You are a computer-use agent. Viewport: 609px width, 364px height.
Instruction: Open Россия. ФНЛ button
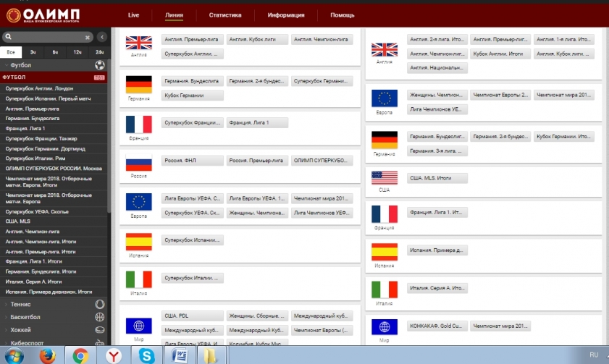pos(192,160)
